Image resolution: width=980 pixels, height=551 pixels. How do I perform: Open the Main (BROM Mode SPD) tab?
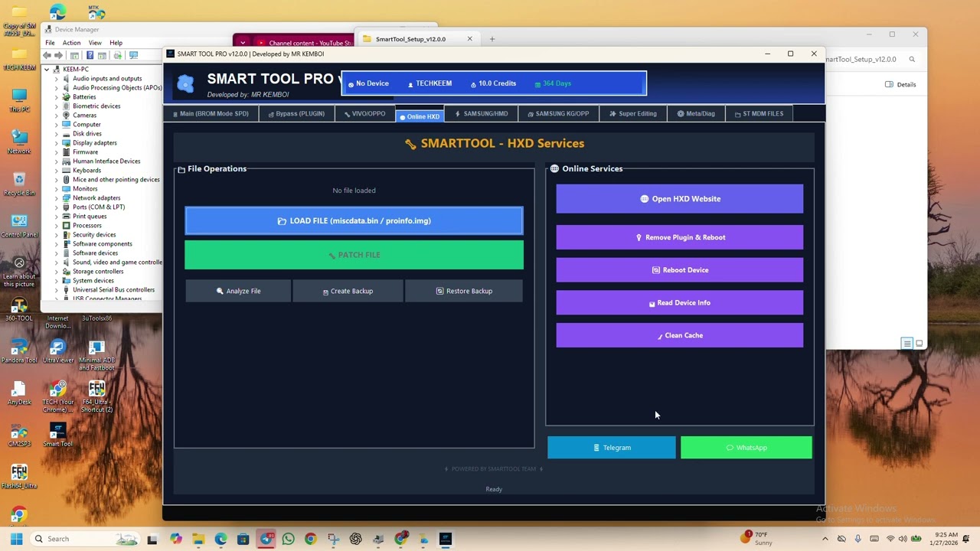pos(211,114)
